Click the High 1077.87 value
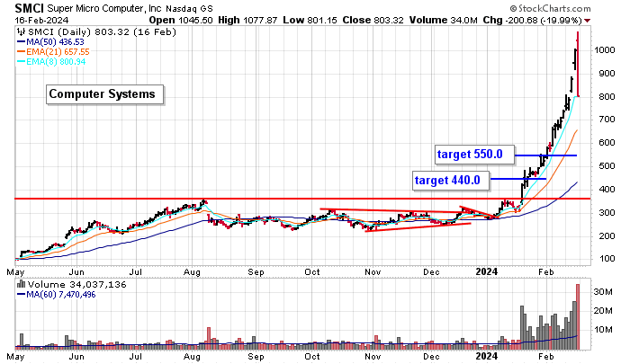The image size is (630, 364). (247, 20)
